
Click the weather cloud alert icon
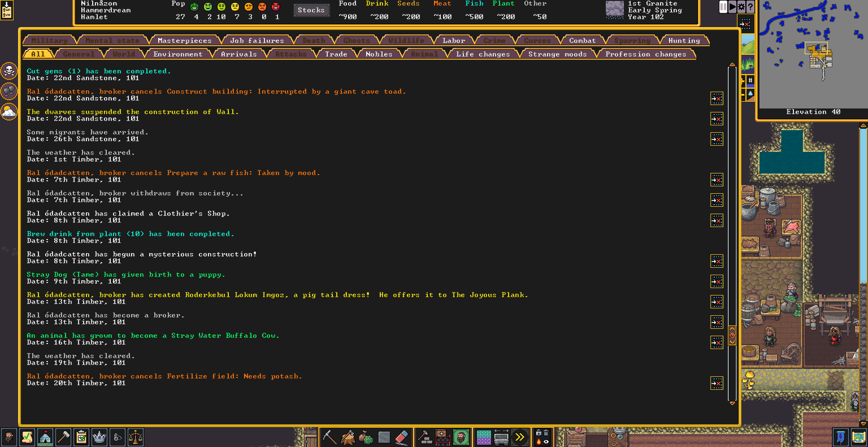point(9,112)
